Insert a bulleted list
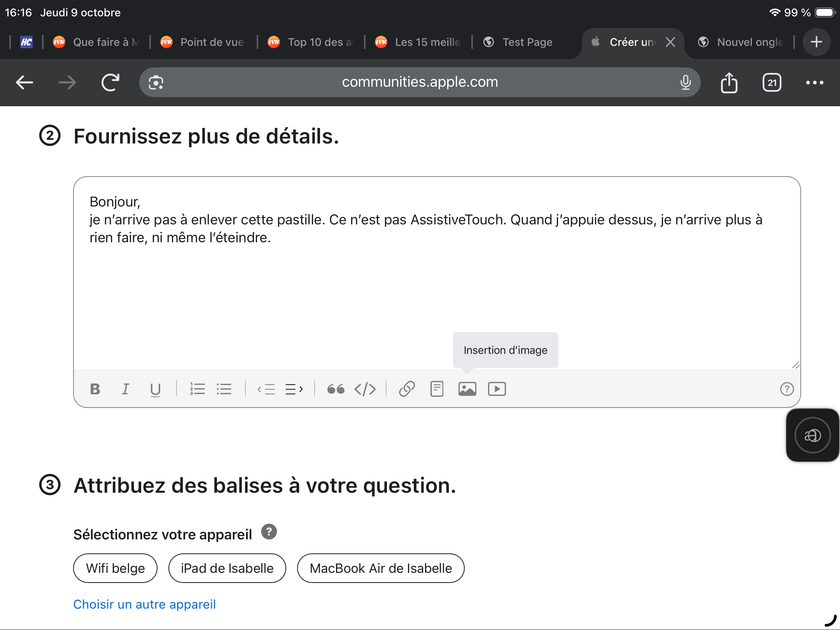This screenshot has height=630, width=840. [x=224, y=389]
